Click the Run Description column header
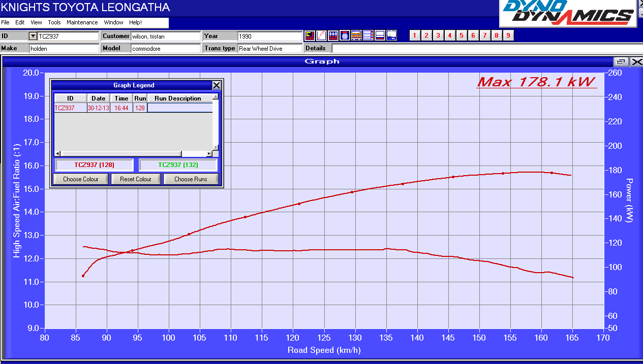 179,98
